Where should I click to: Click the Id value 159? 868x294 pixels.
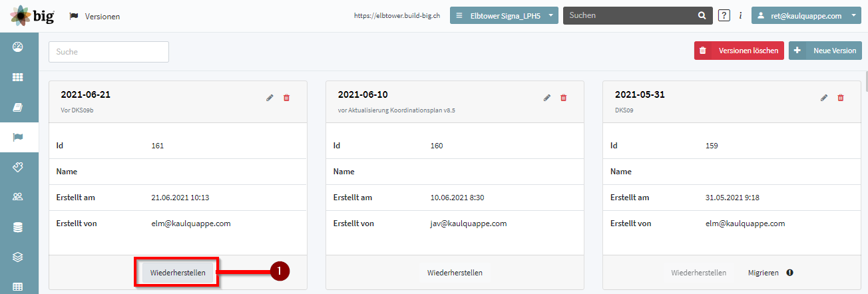(712, 146)
